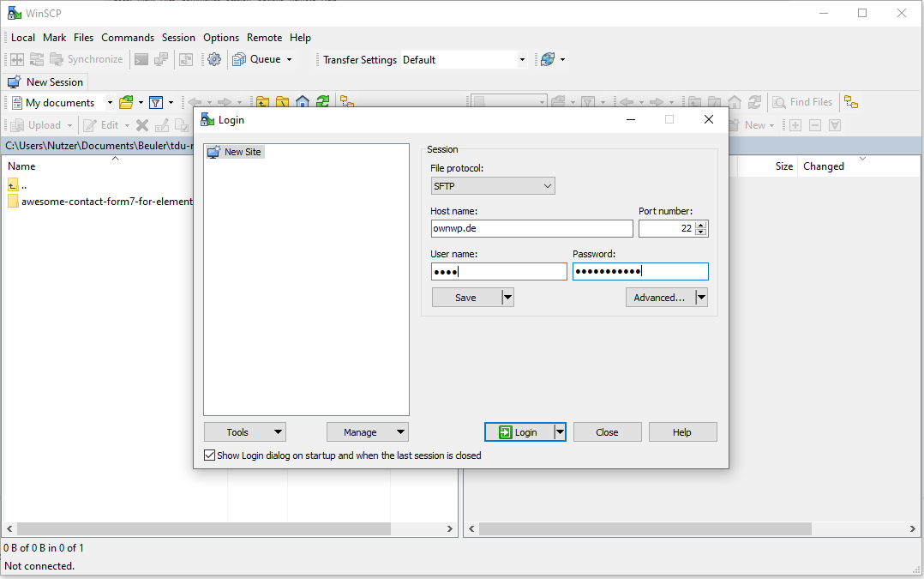Click the invert selection icon

835,125
